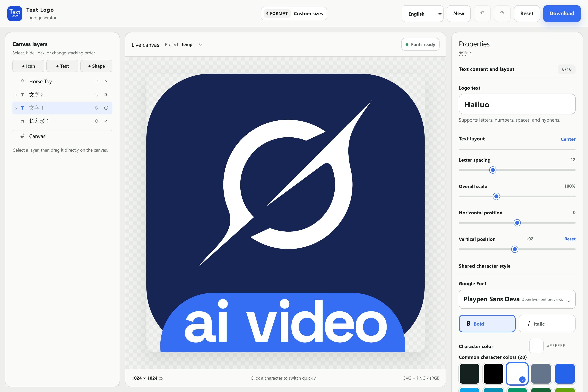Open the 4 Format custom sizes selector

click(x=294, y=14)
